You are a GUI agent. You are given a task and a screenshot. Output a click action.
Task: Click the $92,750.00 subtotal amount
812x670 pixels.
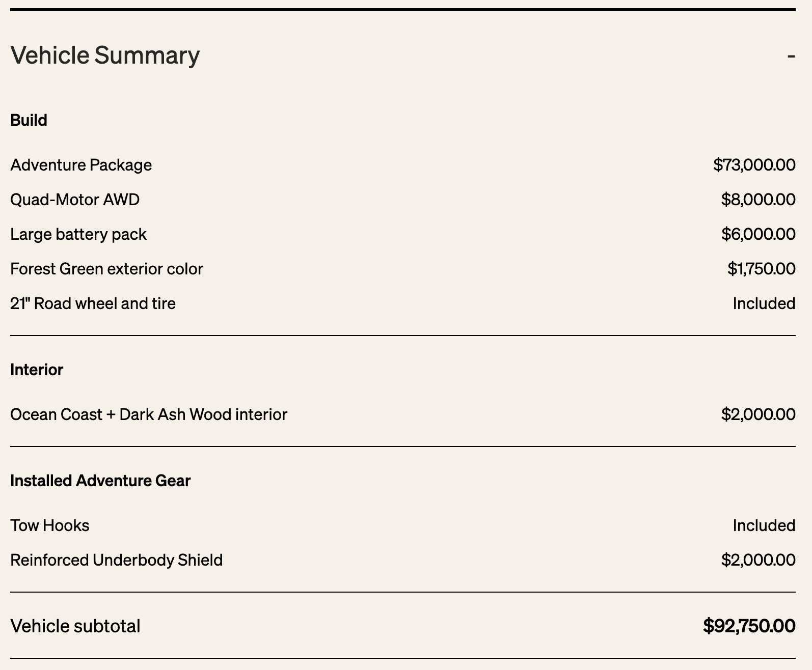tap(749, 626)
